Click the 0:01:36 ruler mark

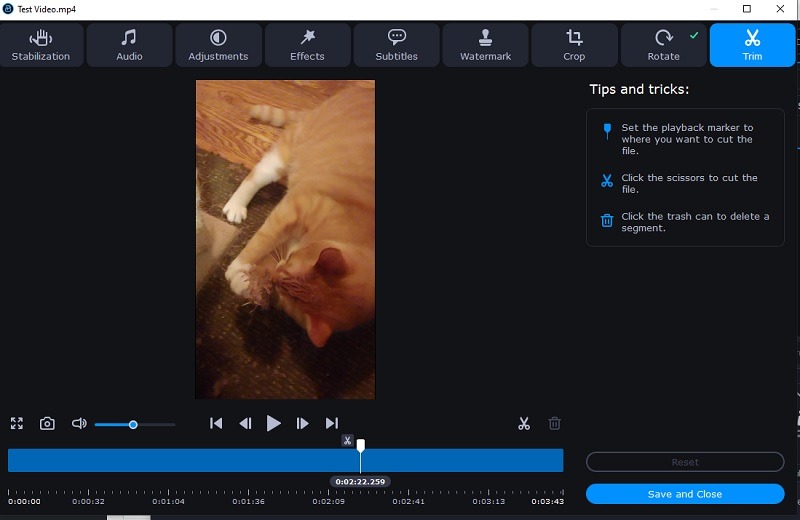[248, 501]
